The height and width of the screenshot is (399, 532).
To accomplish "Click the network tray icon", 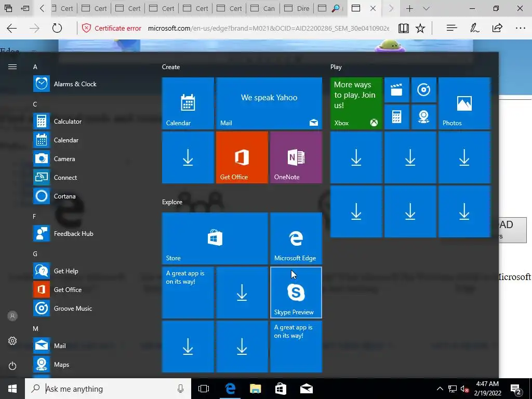I will pos(453,389).
